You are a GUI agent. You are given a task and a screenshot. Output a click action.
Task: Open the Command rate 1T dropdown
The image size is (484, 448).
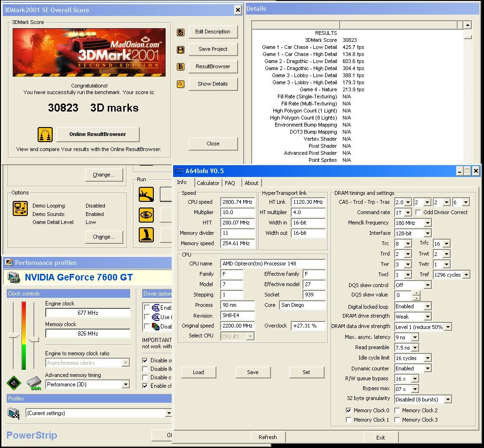pos(408,213)
